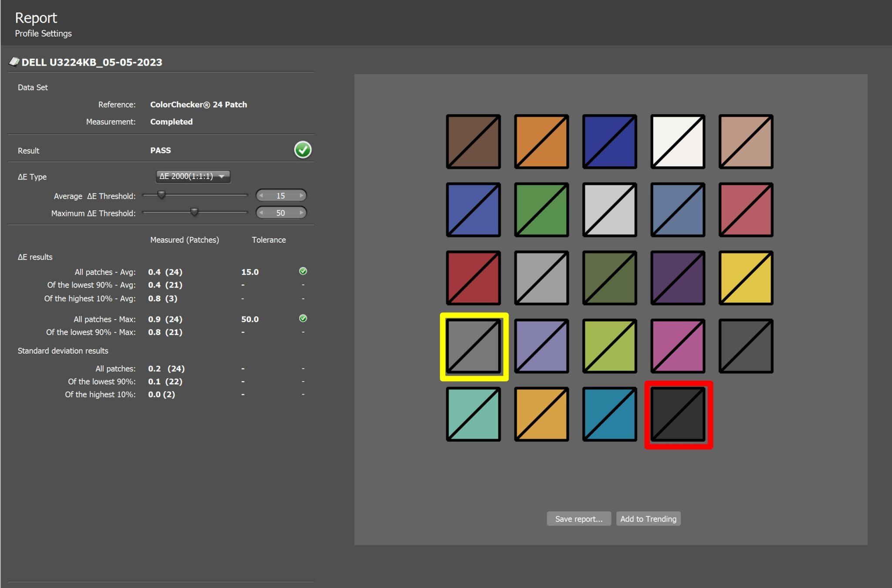Increase Average ΔE Threshold with right arrow
This screenshot has width=892, height=588.
(x=301, y=196)
